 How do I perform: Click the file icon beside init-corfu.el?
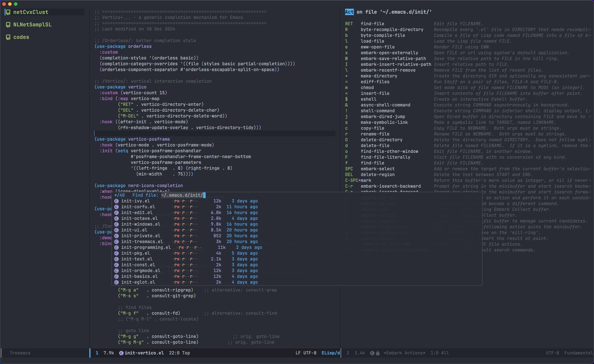[117, 207]
